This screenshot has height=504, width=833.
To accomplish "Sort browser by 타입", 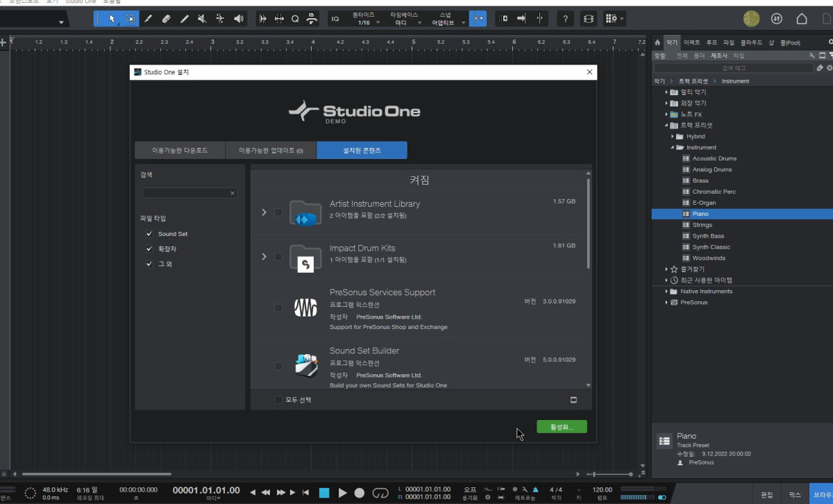I will point(739,56).
